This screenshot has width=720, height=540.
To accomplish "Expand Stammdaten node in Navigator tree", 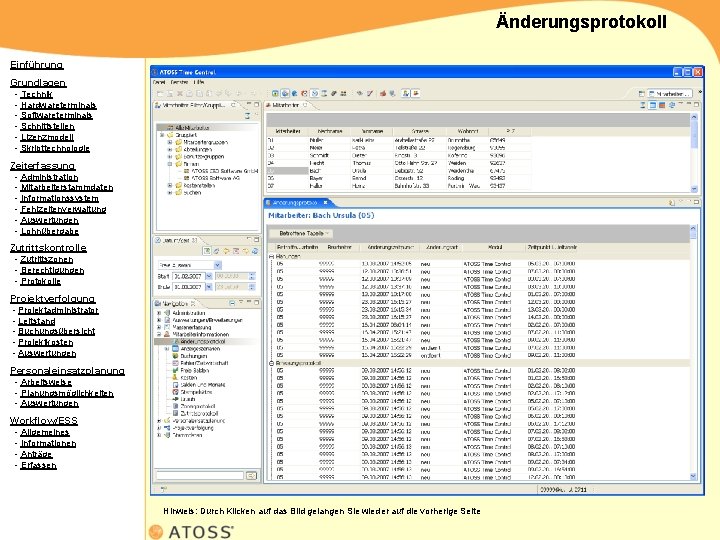I will pyautogui.click(x=159, y=435).
